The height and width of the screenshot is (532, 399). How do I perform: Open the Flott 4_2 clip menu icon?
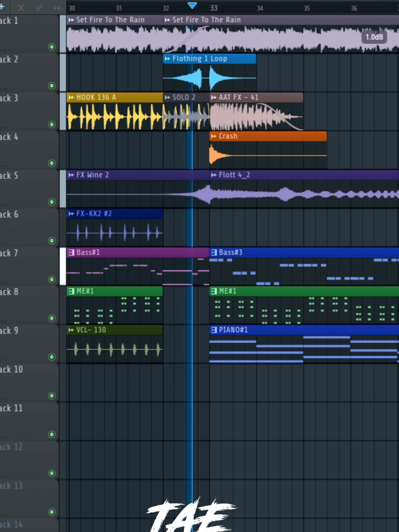pos(214,175)
